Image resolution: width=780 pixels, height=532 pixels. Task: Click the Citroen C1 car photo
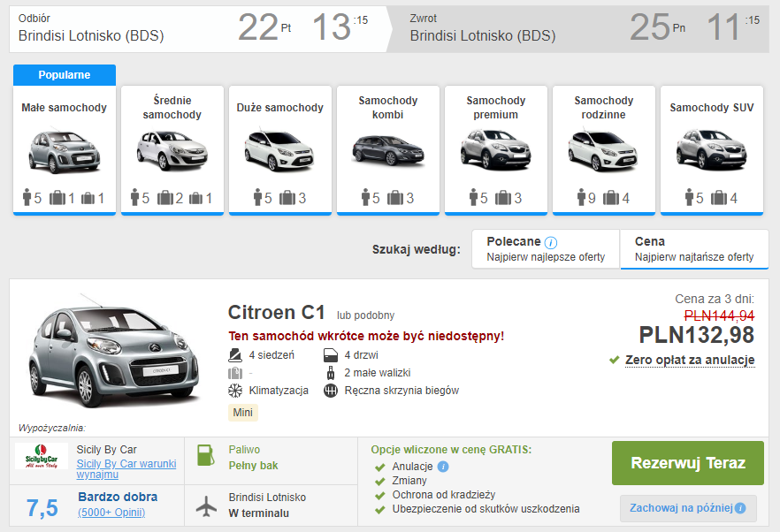click(108, 353)
